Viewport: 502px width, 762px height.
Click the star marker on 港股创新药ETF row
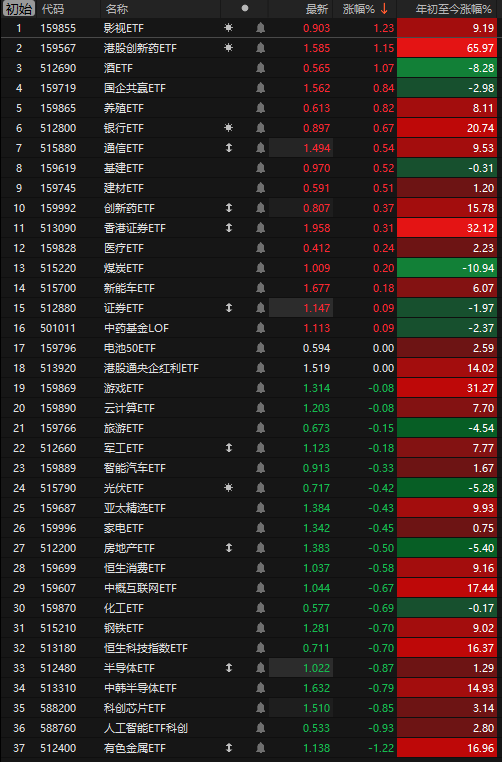[228, 48]
